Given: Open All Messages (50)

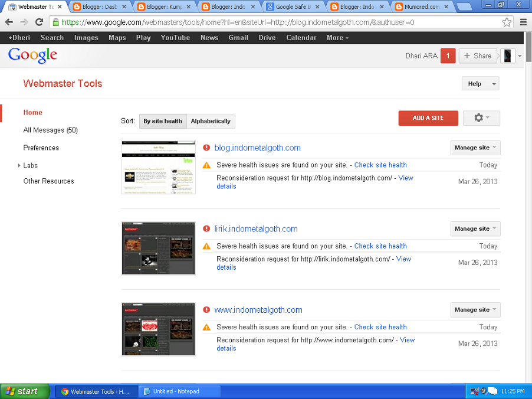Looking at the screenshot, I should [50, 130].
